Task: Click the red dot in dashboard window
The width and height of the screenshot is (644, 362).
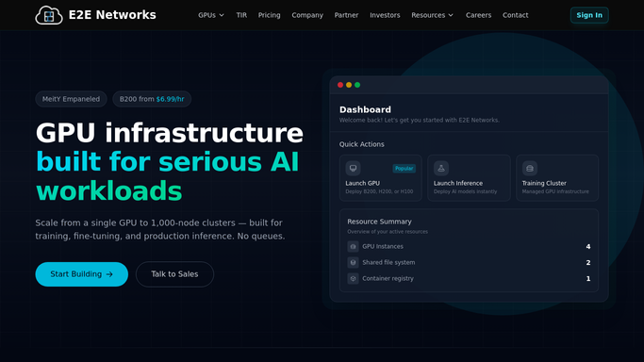Action: pyautogui.click(x=340, y=85)
